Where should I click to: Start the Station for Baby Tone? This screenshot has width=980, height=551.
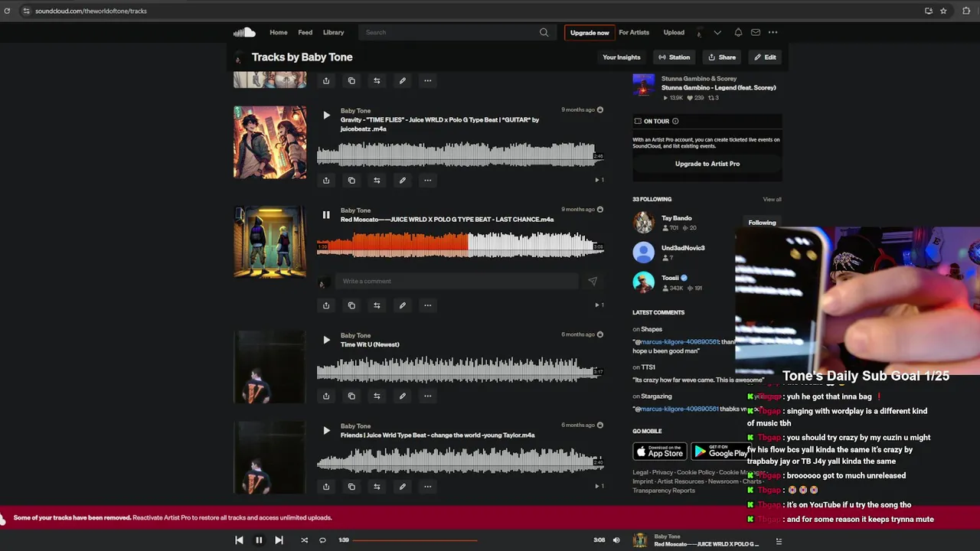675,57
